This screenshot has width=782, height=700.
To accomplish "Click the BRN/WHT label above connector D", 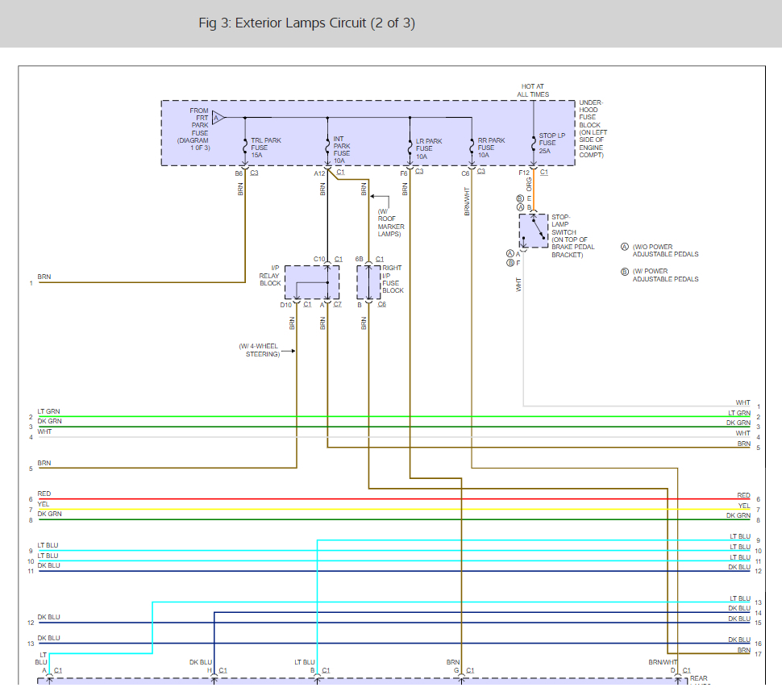I will click(665, 662).
